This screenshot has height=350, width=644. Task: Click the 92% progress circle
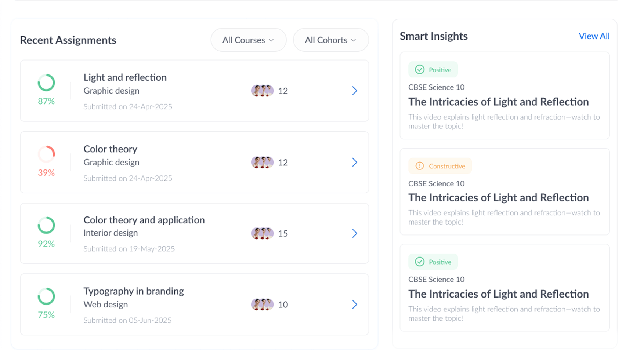[x=46, y=225]
